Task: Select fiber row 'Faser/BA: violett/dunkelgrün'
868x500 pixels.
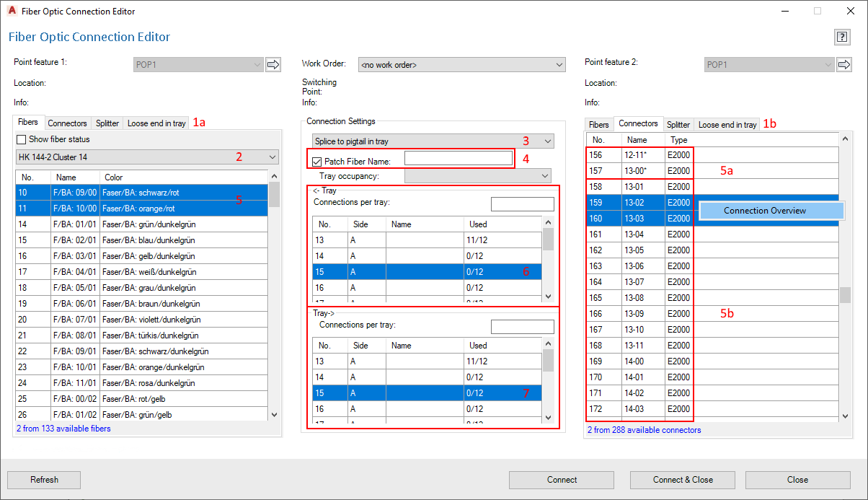Action: tap(142, 320)
